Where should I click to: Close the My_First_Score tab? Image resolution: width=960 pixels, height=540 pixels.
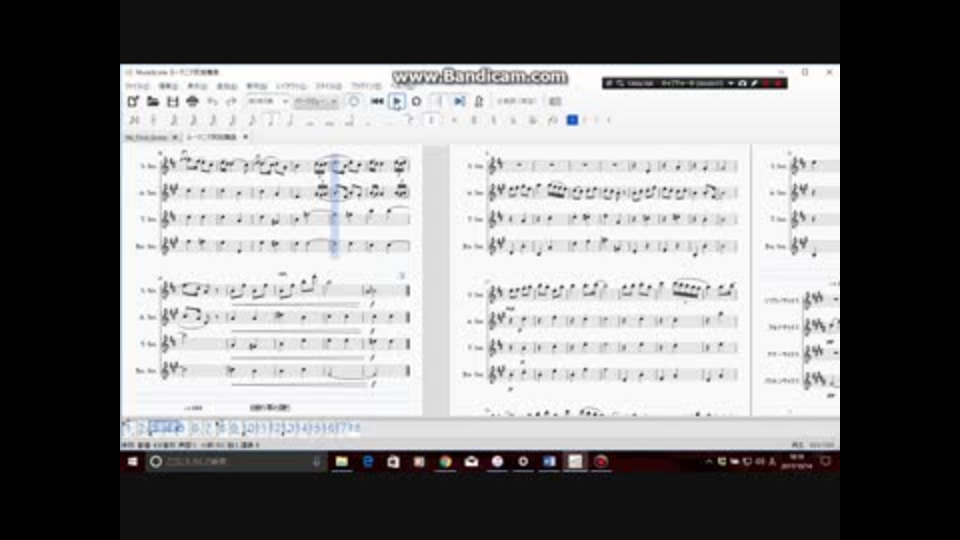point(174,137)
